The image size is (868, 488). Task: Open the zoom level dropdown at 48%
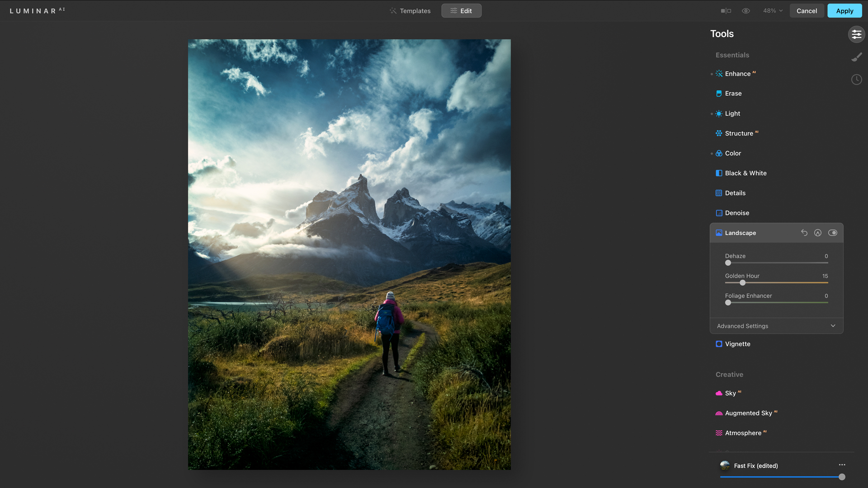point(772,10)
